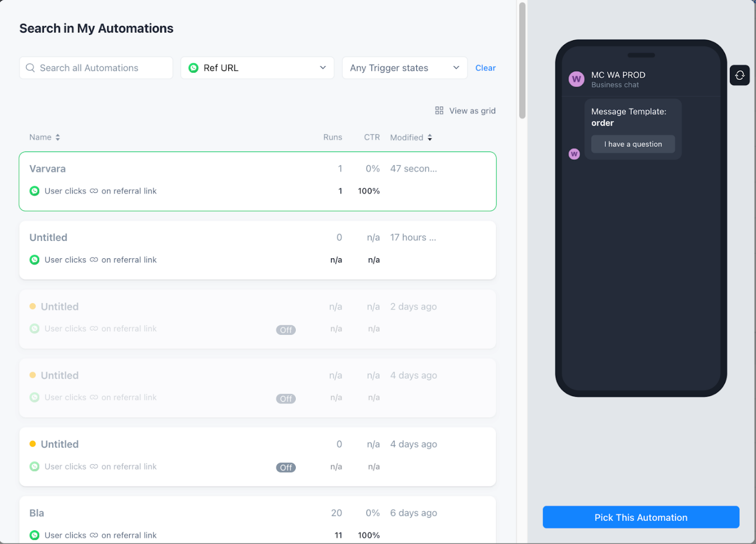Click the View as grid icon
The image size is (756, 544).
tap(439, 110)
